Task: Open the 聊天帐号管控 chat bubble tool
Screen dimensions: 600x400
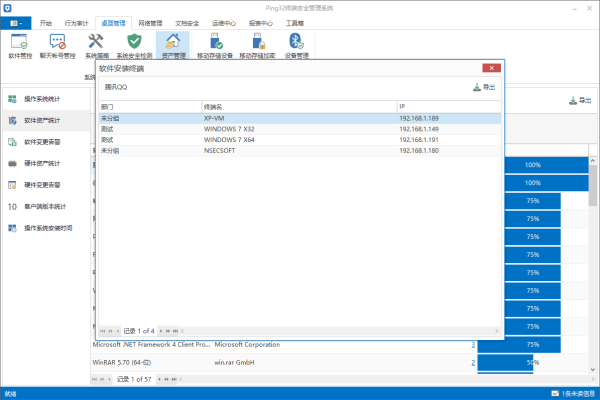Action: click(x=57, y=46)
